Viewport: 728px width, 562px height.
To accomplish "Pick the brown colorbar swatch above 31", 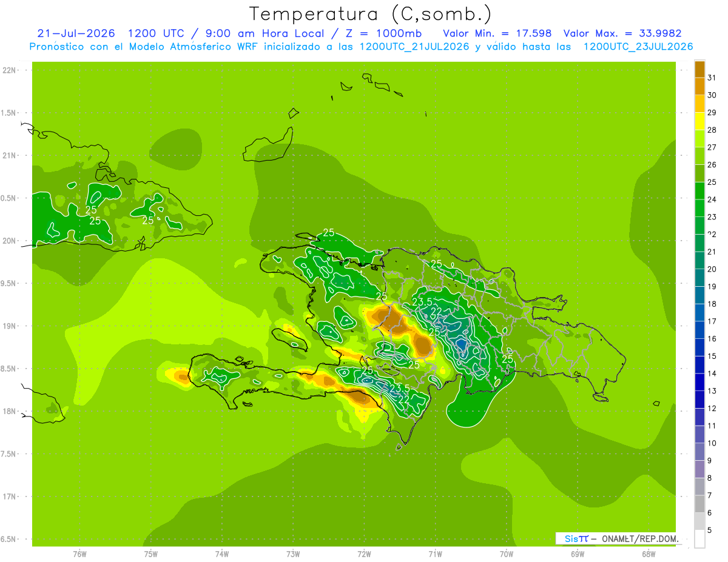I will click(699, 69).
